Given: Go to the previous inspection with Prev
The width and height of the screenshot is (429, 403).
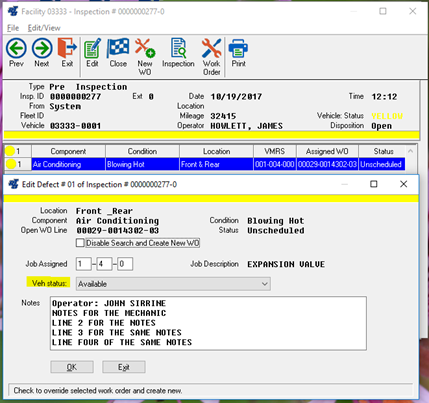Looking at the screenshot, I should coord(16,52).
